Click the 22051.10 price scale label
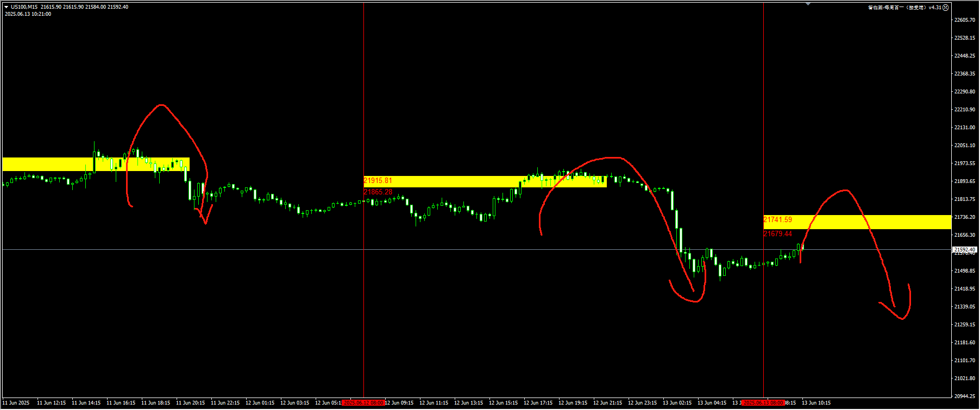This screenshot has width=980, height=410. 964,146
